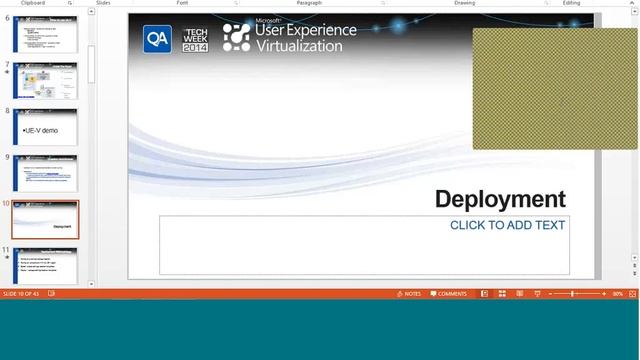Click the olive patterned rectangle shape

coord(555,89)
